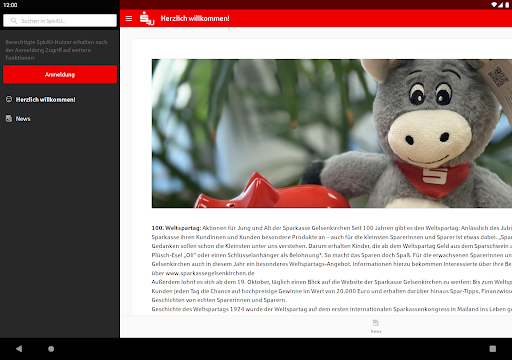Open the plush donkey article image
512x360 pixels.
coord(332,133)
